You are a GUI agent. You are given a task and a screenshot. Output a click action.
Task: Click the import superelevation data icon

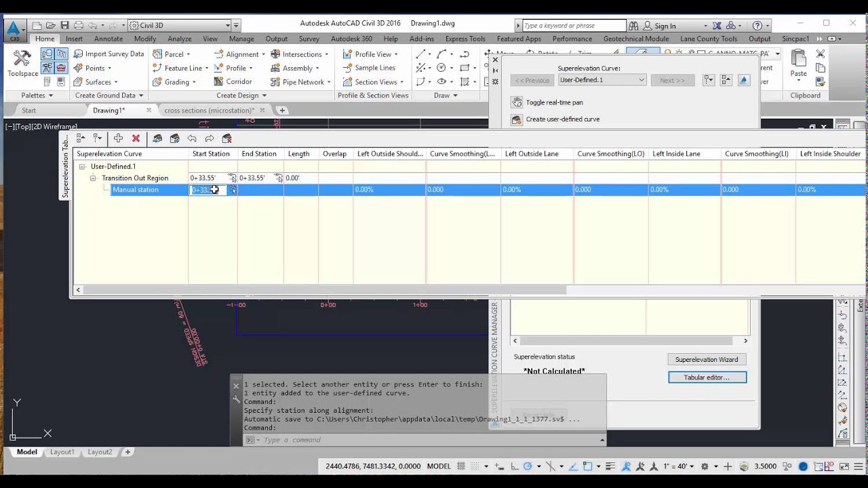tap(157, 138)
